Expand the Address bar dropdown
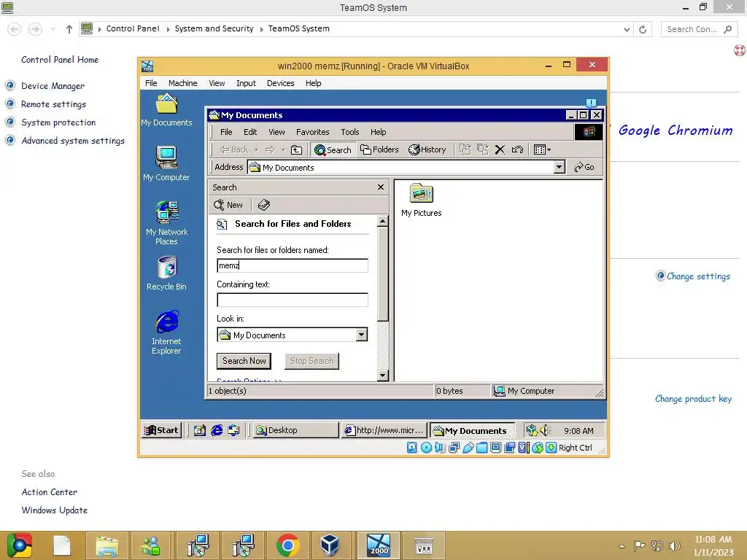Screen dimensions: 747x560 click(560, 167)
